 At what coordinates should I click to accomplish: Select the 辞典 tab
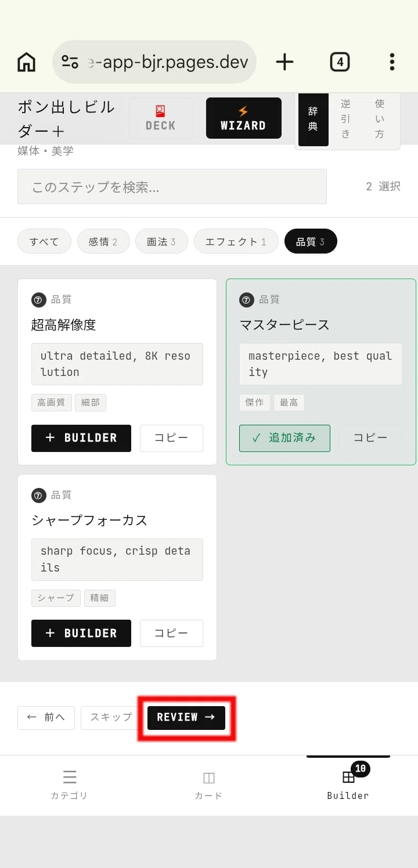313,119
